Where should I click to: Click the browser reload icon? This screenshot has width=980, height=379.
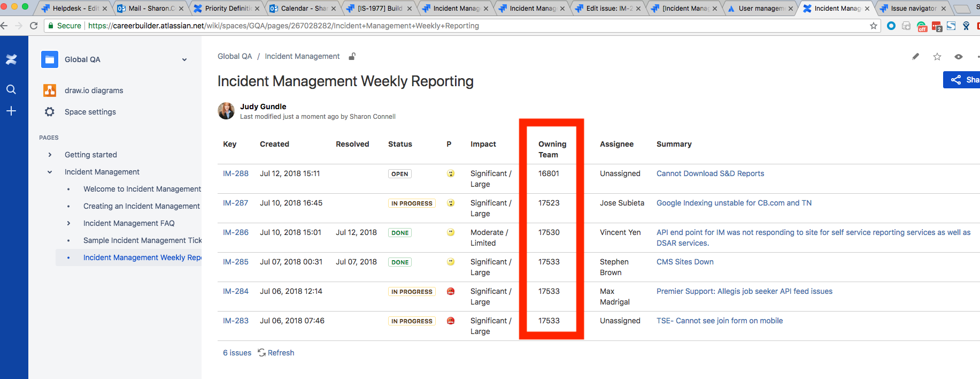[34, 26]
